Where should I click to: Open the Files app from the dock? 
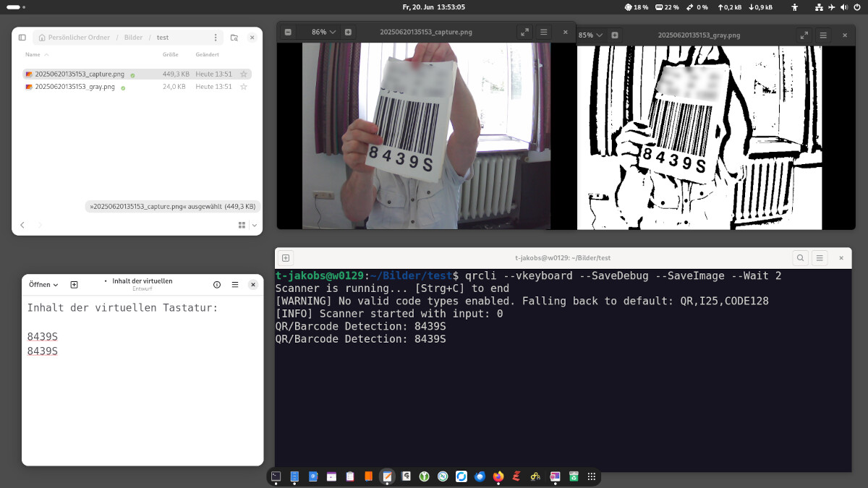click(x=294, y=476)
